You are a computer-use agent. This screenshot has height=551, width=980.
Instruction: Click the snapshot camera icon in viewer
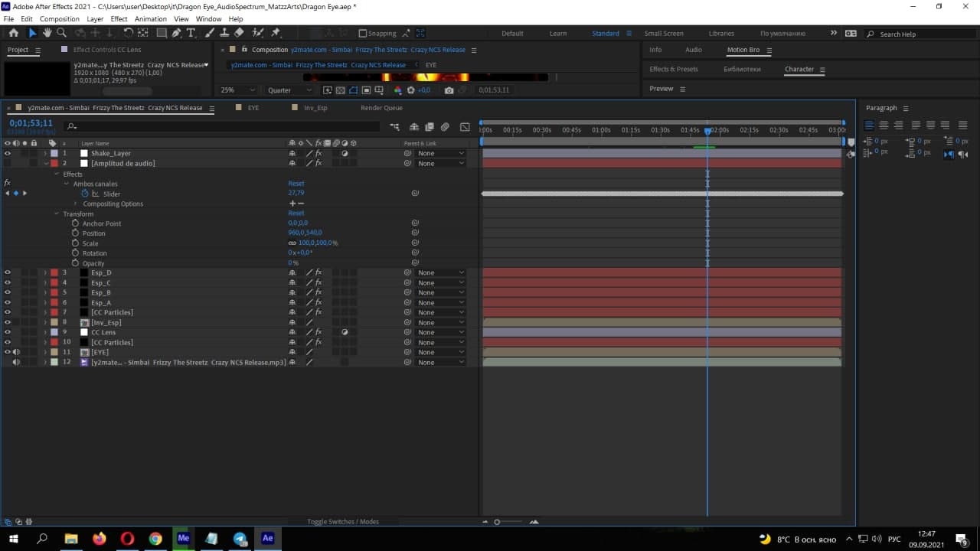pos(449,90)
